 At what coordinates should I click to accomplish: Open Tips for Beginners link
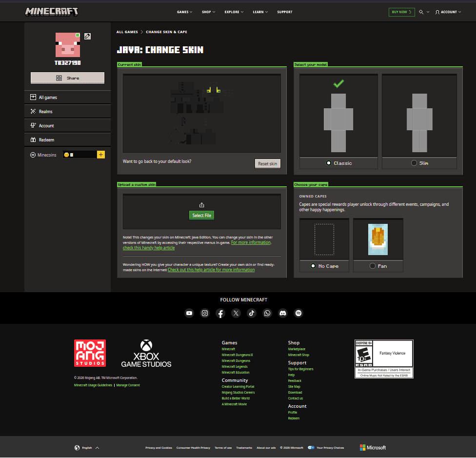pos(300,369)
